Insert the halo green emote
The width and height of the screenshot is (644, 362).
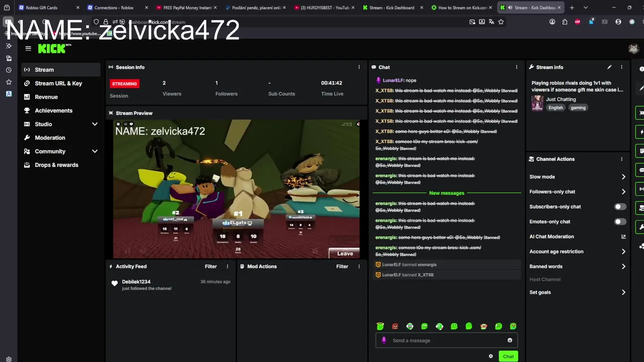point(380,326)
